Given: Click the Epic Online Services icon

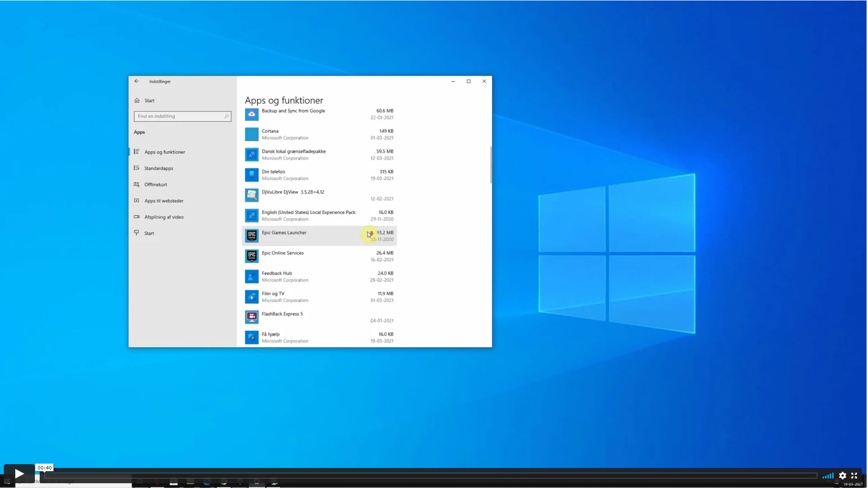Looking at the screenshot, I should pos(251,256).
